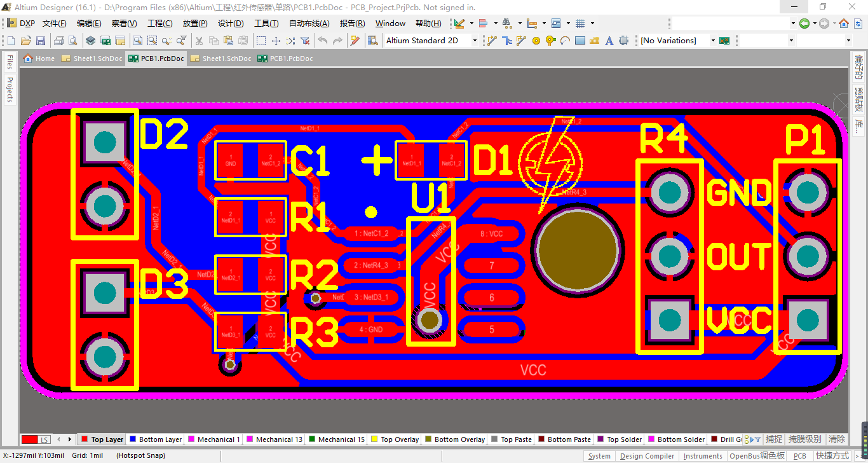Viewport: 868px width, 463px height.
Task: Undo the last action with the undo arrow
Action: (323, 41)
